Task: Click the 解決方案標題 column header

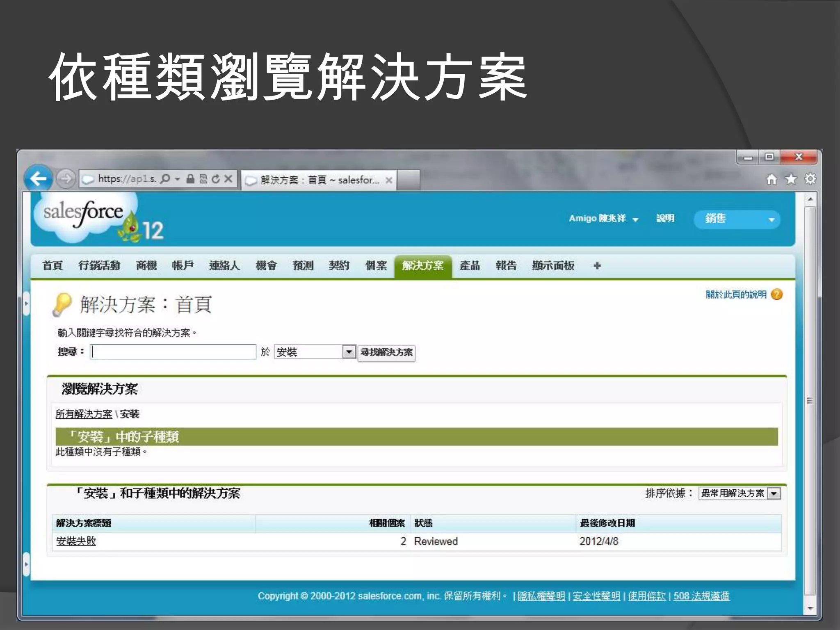Action: point(84,523)
